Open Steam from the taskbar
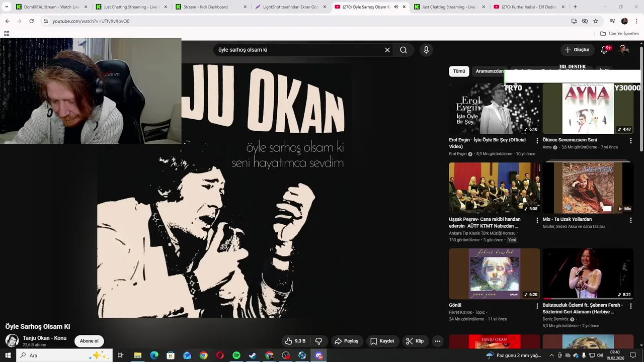Viewport: 644px width, 362px height. point(253,355)
